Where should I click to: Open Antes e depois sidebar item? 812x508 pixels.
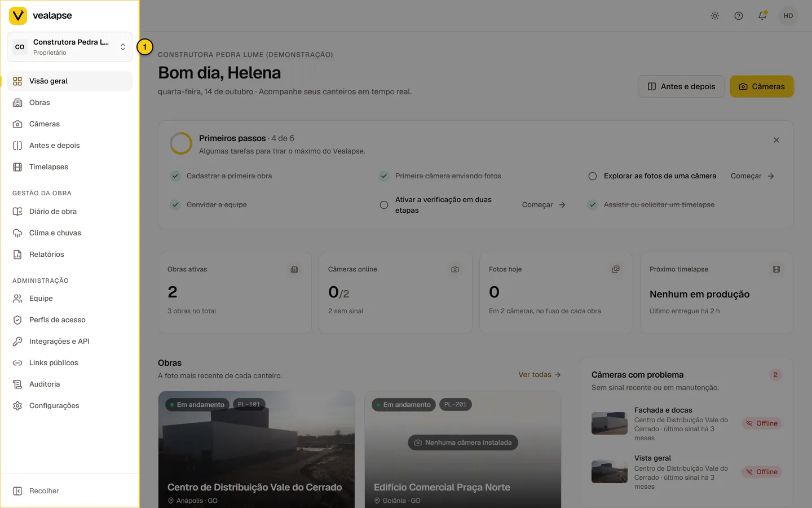click(x=69, y=145)
